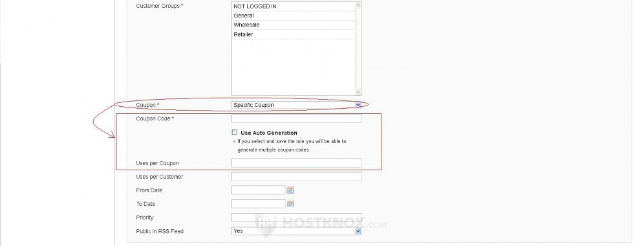Select General in Customer Groups list
Viewport: 644px width, 246px height.
294,16
